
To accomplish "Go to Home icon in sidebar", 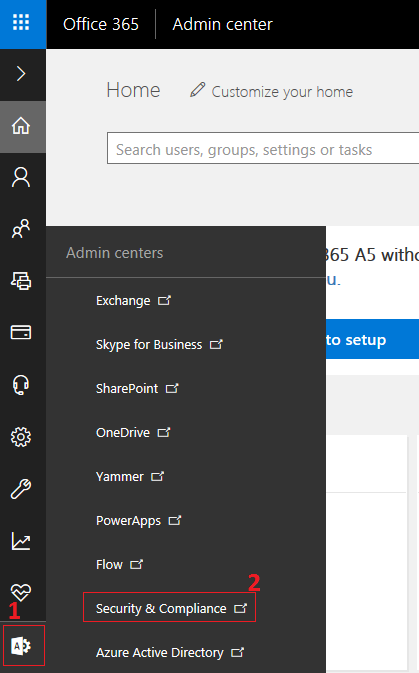I will (x=21, y=126).
